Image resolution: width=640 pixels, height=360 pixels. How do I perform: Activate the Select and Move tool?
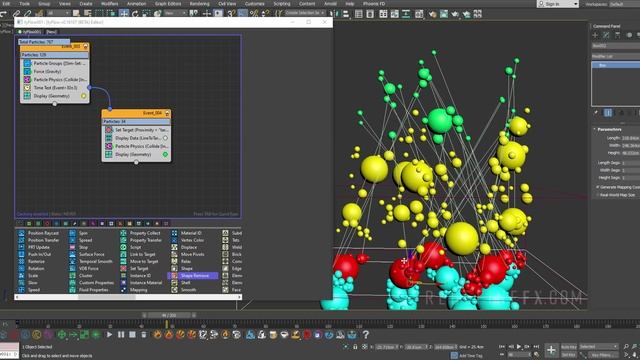coord(124,13)
